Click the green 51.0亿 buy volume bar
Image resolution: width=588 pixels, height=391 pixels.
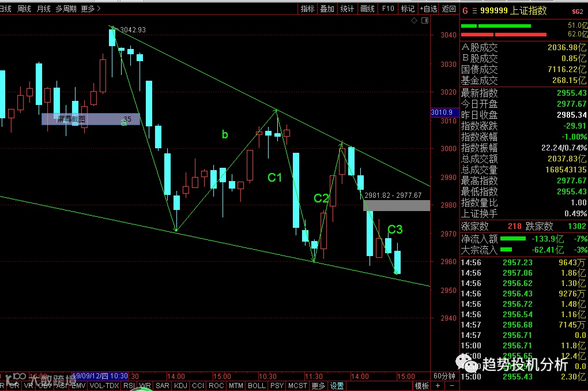(x=496, y=26)
